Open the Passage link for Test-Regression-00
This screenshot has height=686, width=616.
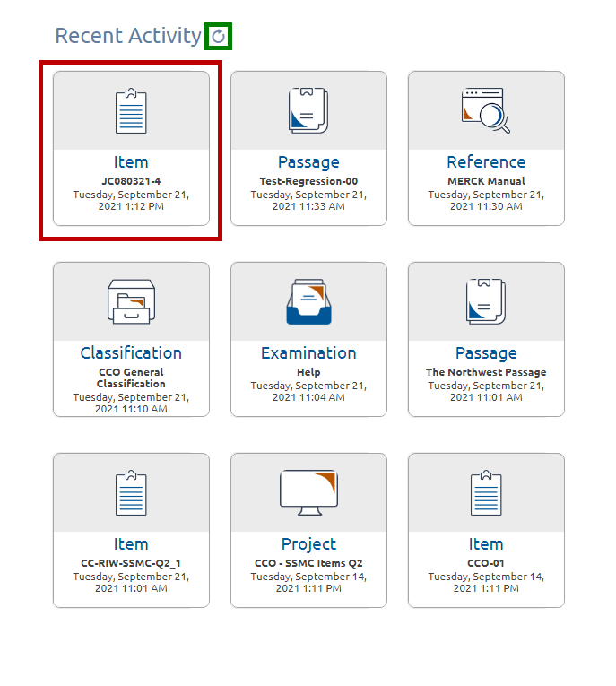point(308,162)
